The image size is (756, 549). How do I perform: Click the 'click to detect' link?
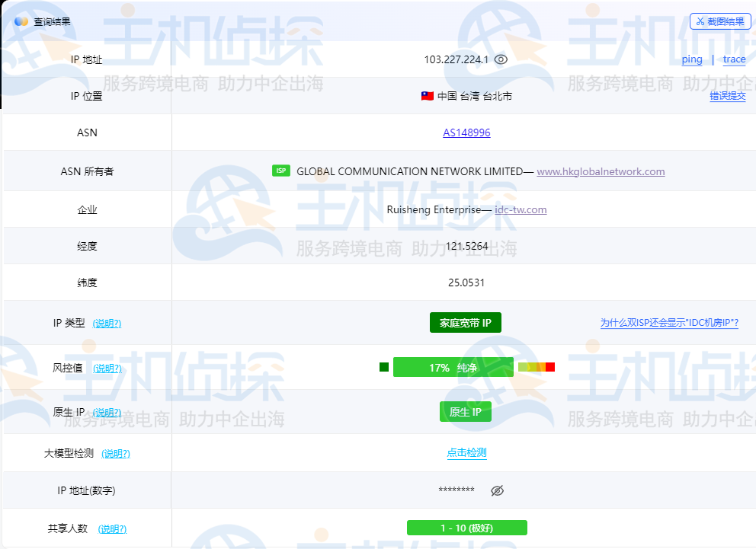466,453
